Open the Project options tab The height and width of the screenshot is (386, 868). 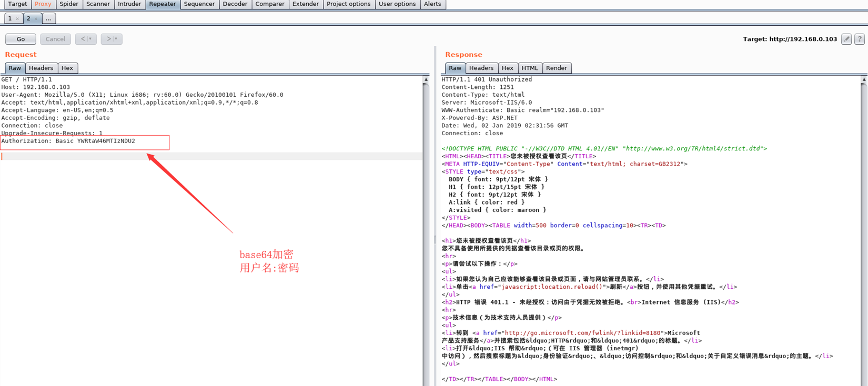click(349, 4)
